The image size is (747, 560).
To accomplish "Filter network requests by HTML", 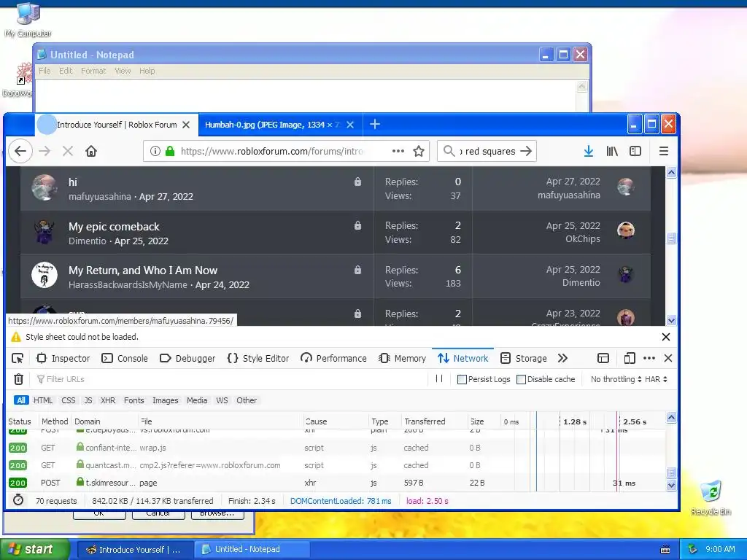I will tap(43, 400).
